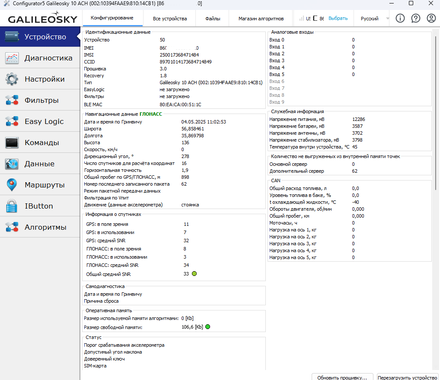Click the Configurator window title icon

click(x=6, y=3)
